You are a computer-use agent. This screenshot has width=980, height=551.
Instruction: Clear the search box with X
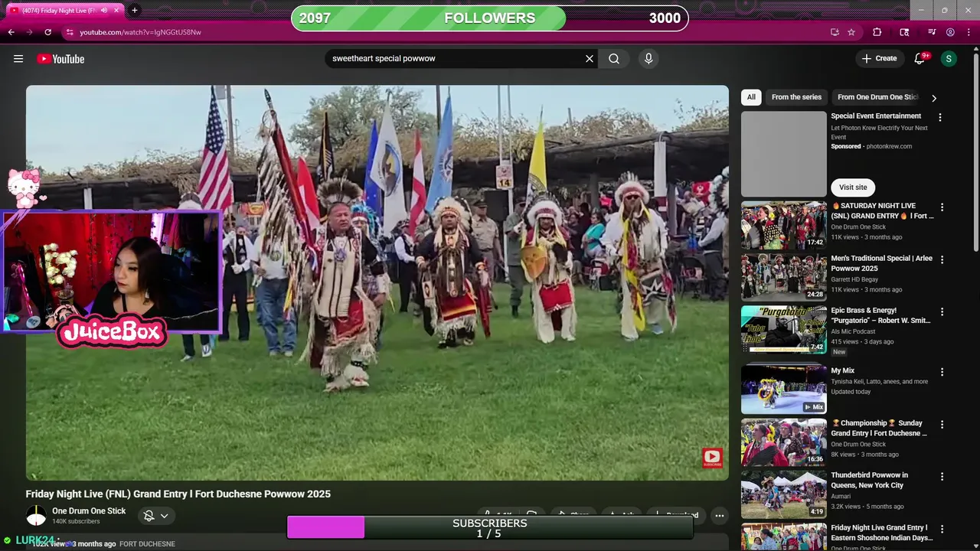pyautogui.click(x=590, y=59)
